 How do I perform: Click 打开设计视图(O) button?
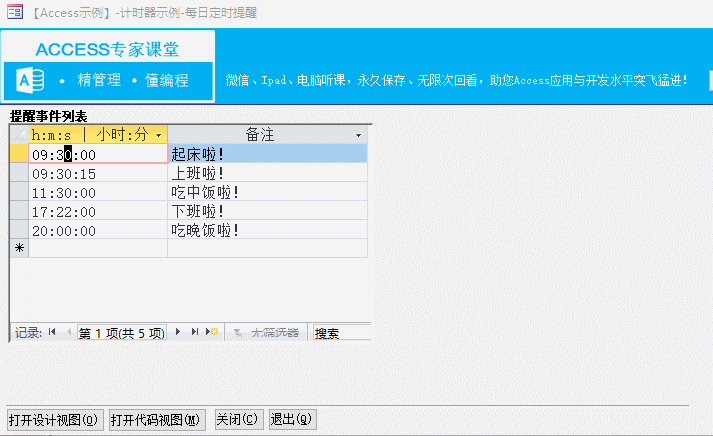55,419
